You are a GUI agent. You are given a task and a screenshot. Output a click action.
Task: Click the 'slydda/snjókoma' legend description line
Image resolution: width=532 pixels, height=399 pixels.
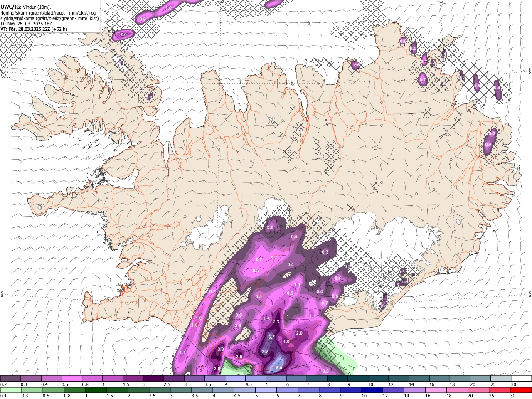49,18
